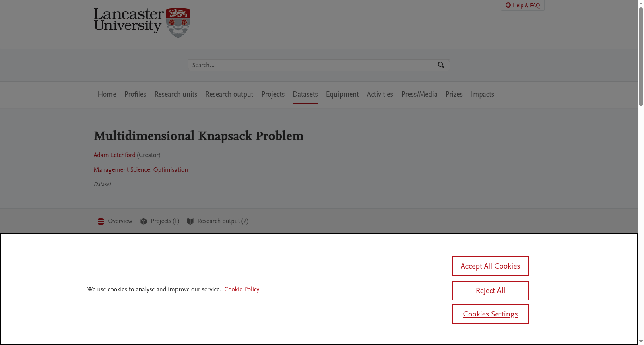Select Research output in top navigation
The width and height of the screenshot is (644, 345).
point(229,94)
